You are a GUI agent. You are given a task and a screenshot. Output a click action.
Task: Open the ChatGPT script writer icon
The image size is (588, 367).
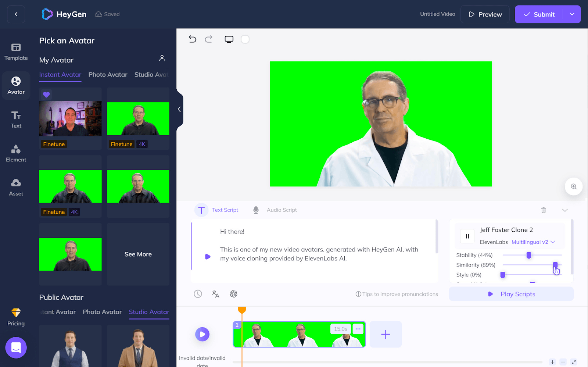pyautogui.click(x=233, y=294)
